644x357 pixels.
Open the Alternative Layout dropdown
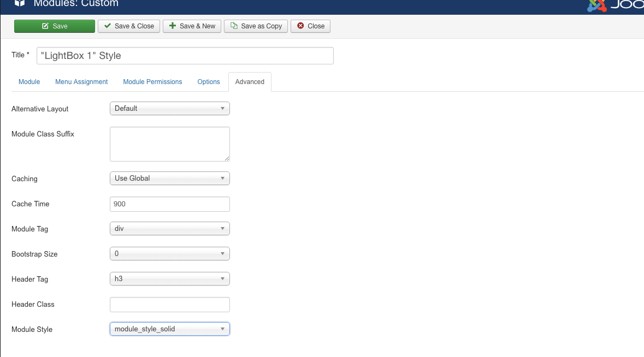(x=169, y=109)
